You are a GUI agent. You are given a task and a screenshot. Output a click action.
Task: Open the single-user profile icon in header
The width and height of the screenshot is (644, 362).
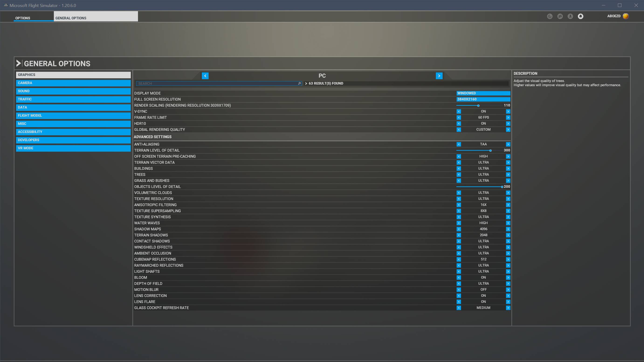pyautogui.click(x=570, y=16)
